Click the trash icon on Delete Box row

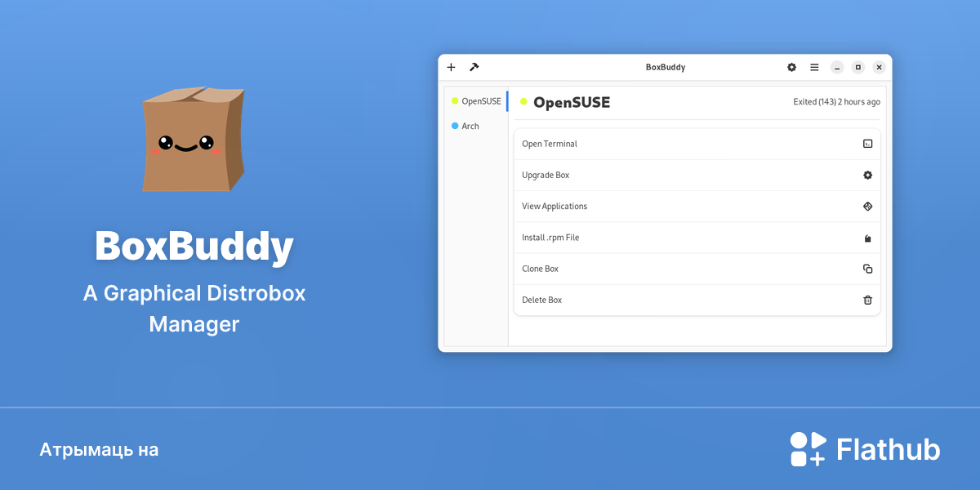[x=867, y=300]
